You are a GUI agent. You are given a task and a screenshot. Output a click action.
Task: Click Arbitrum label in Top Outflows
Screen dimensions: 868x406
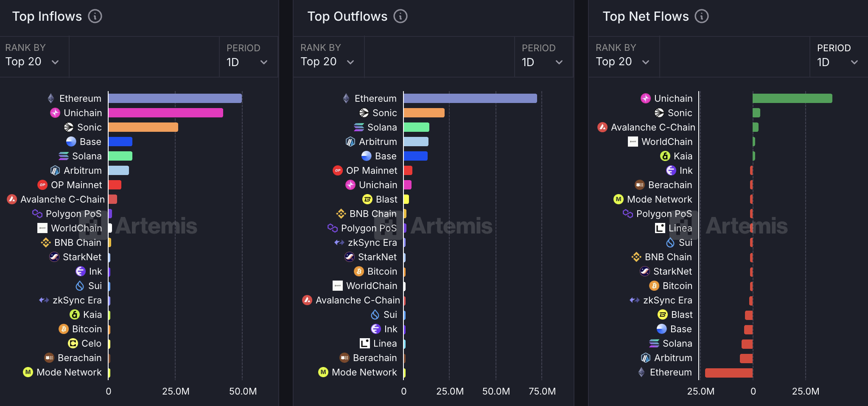tap(378, 142)
